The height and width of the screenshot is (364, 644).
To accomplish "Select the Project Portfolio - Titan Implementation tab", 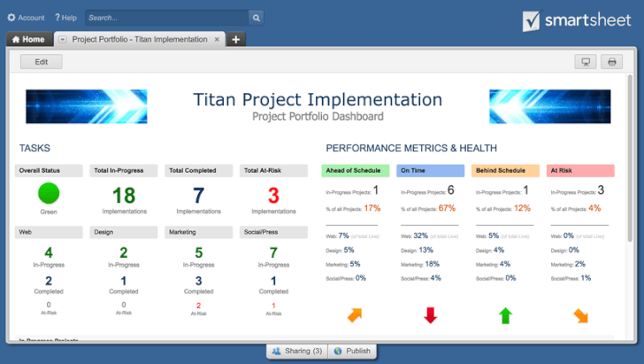I will [140, 40].
